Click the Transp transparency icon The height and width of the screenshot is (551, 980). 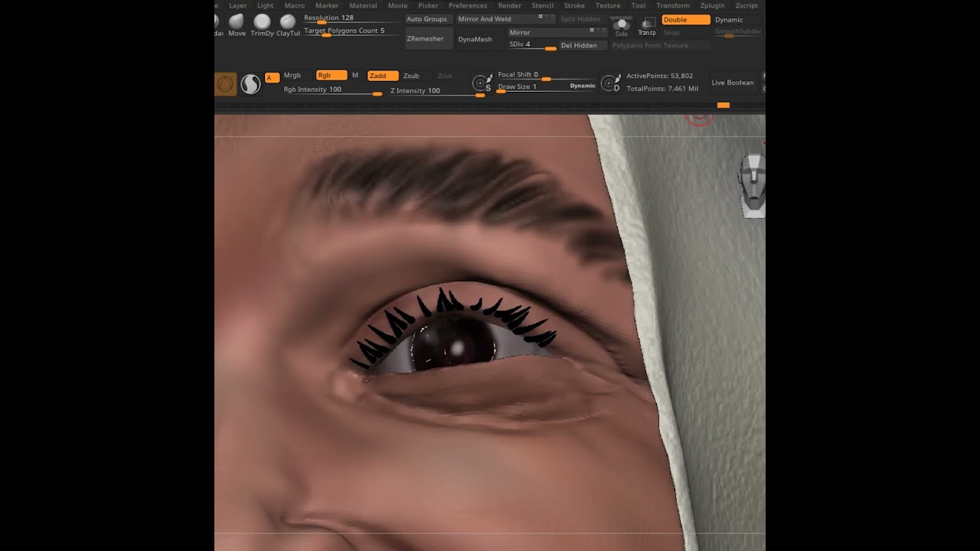pos(647,26)
